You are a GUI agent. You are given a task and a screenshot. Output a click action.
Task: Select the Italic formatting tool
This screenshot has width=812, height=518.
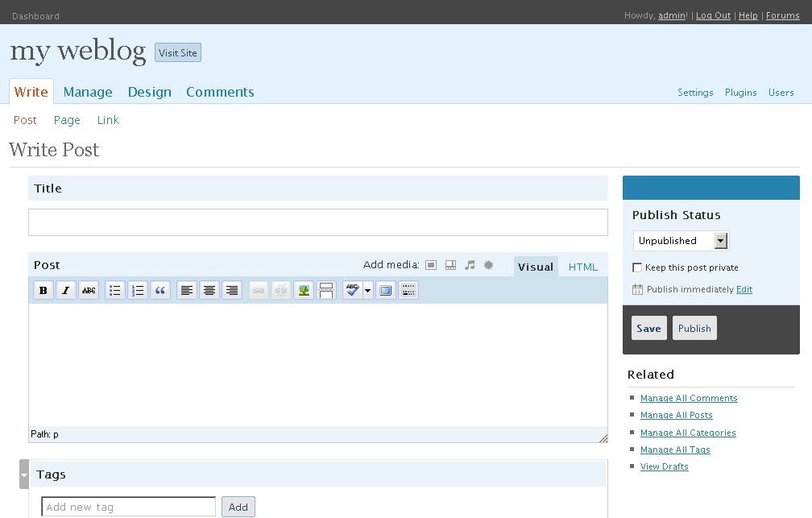coord(65,290)
